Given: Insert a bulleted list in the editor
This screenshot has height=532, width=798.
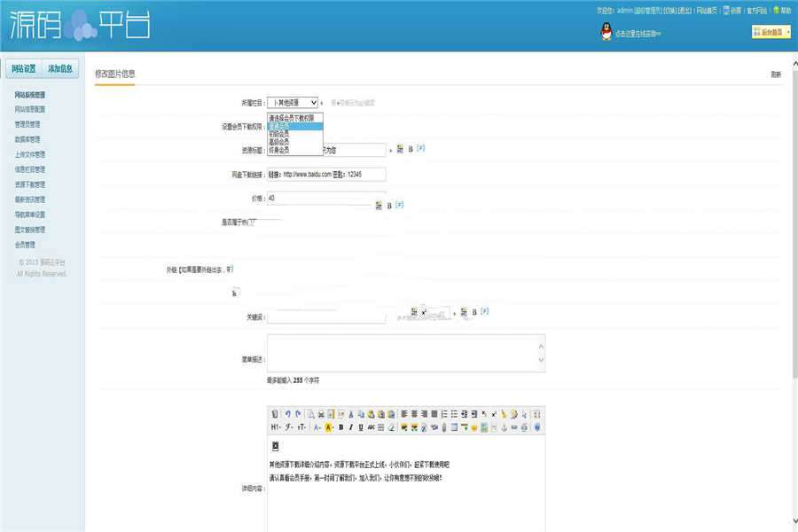Looking at the screenshot, I should (454, 414).
